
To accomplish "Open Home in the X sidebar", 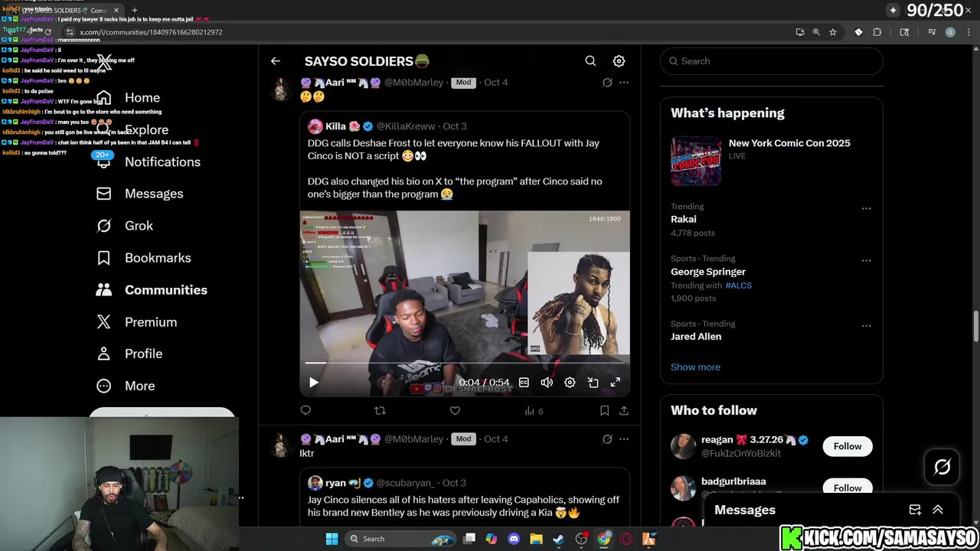I will (128, 98).
